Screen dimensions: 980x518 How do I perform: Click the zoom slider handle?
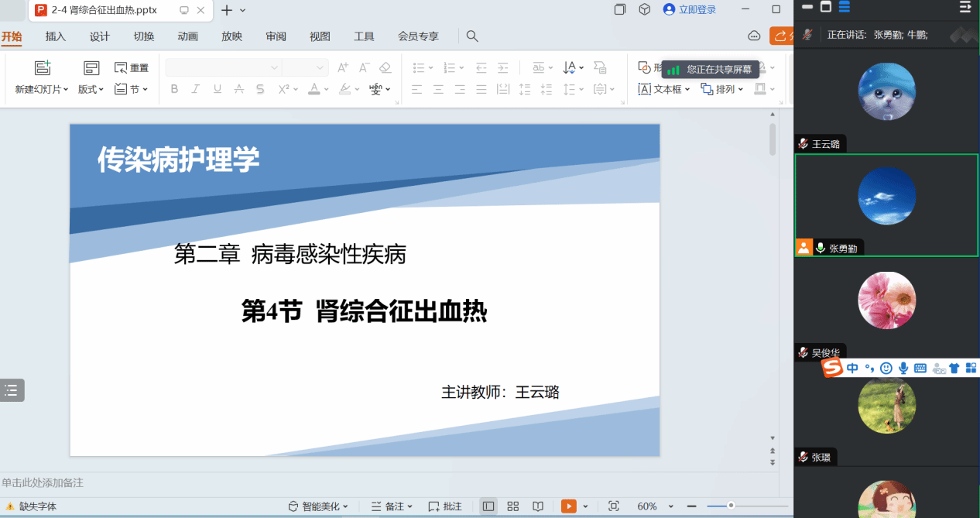[x=731, y=506]
